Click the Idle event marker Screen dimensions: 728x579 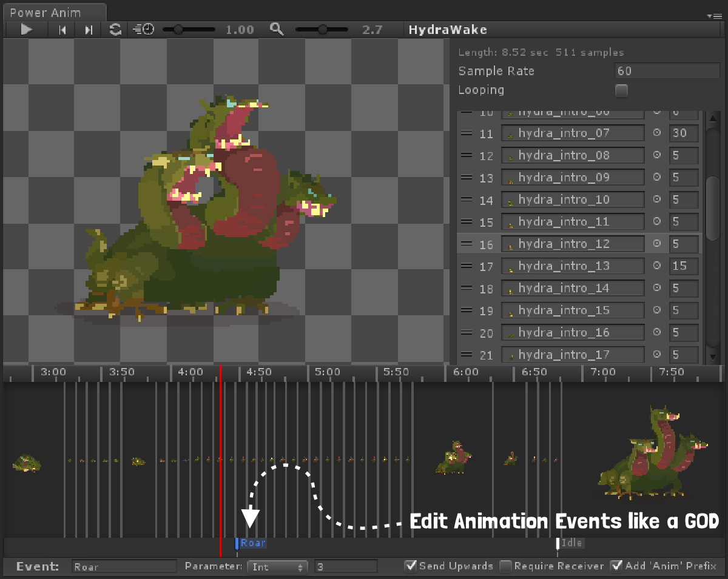point(571,543)
